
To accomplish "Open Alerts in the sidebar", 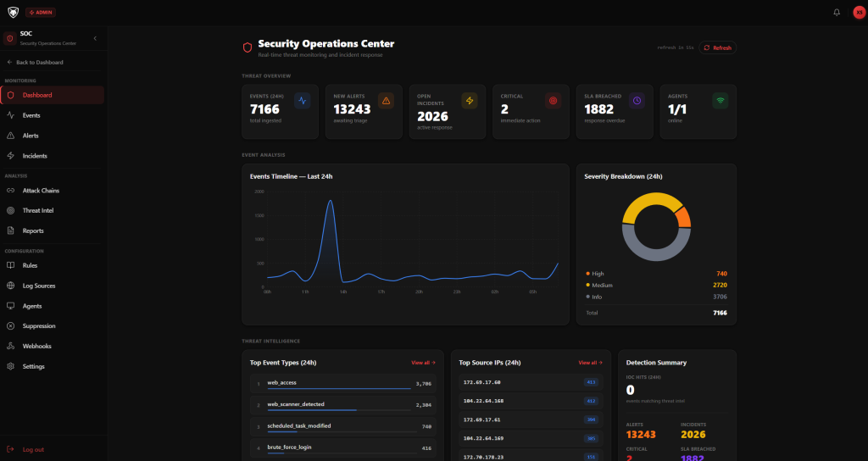I will [x=53, y=136].
